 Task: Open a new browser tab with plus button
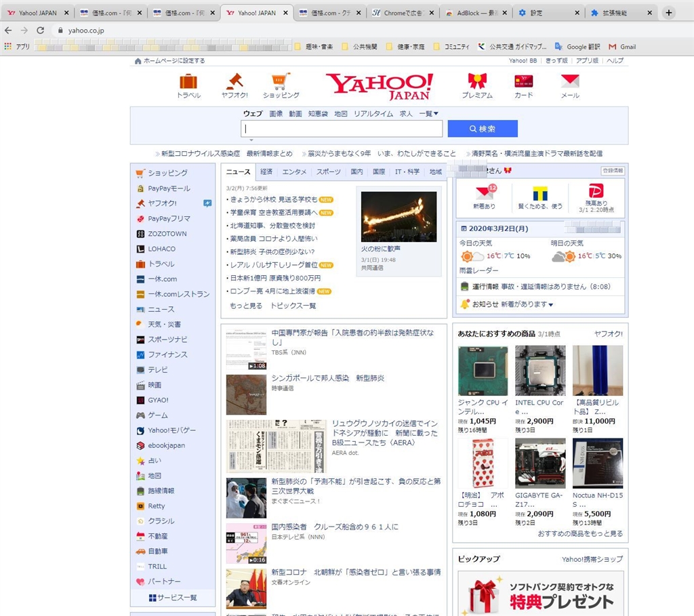click(669, 13)
